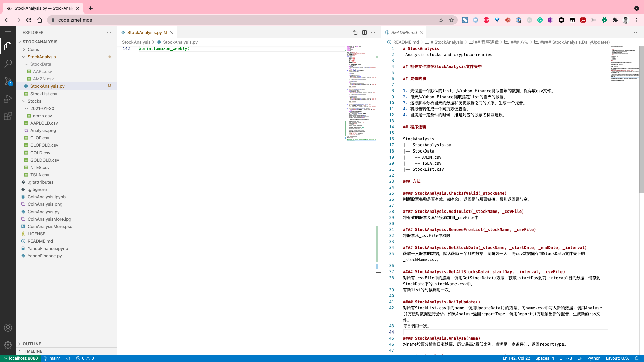
Task: Open notifications bell in status bar
Action: point(636,358)
